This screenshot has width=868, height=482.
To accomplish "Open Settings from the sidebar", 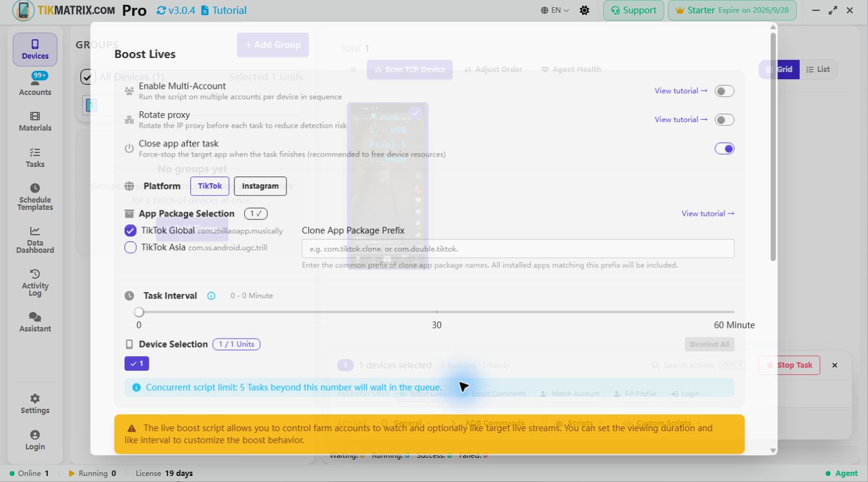I will (x=35, y=404).
